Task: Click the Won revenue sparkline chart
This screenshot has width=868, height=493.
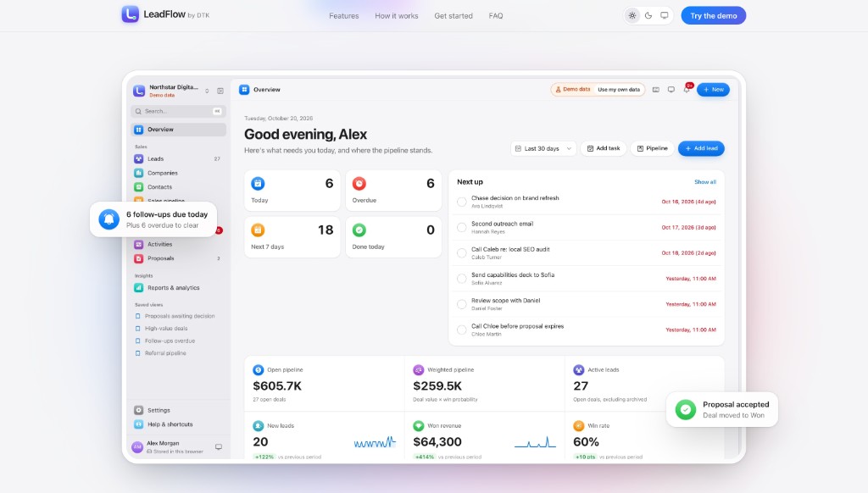Action: [535, 442]
